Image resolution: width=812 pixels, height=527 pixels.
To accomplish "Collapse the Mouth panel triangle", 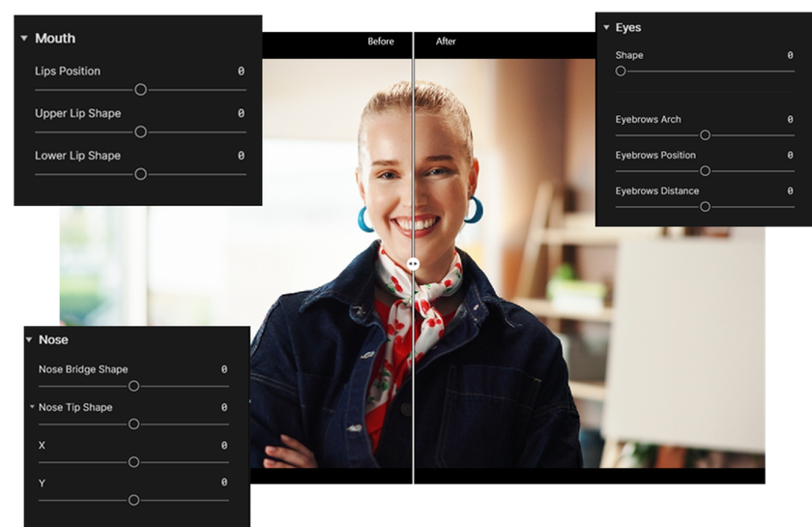I will (24, 39).
